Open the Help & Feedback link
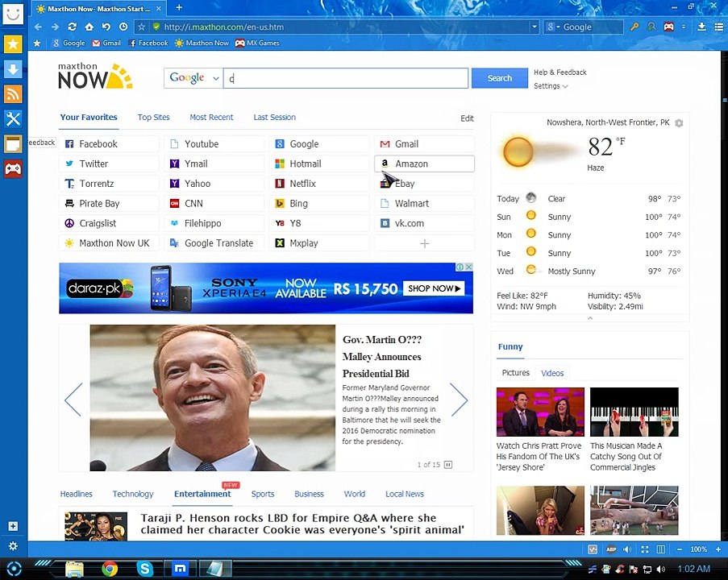 click(560, 72)
